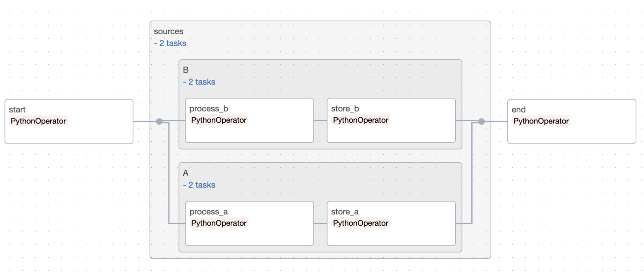Click '- 2 tasks' link under B
The height and width of the screenshot is (275, 644).
pyautogui.click(x=199, y=82)
